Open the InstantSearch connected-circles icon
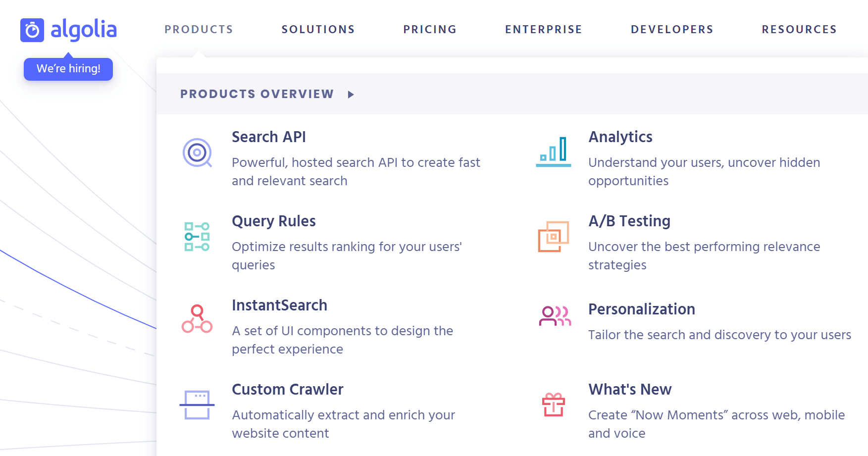Image resolution: width=868 pixels, height=456 pixels. point(197,318)
